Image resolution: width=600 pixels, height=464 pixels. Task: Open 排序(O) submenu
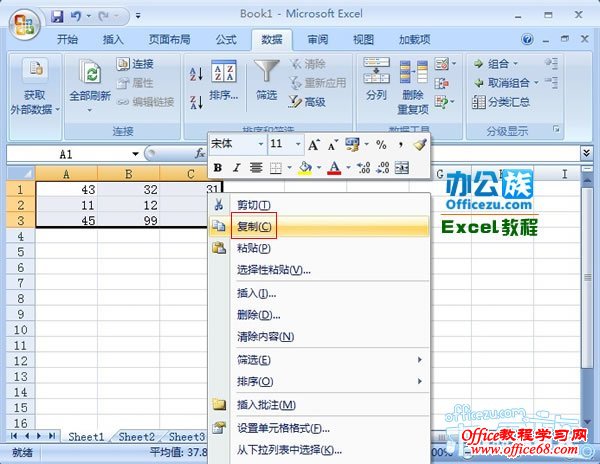click(319, 381)
